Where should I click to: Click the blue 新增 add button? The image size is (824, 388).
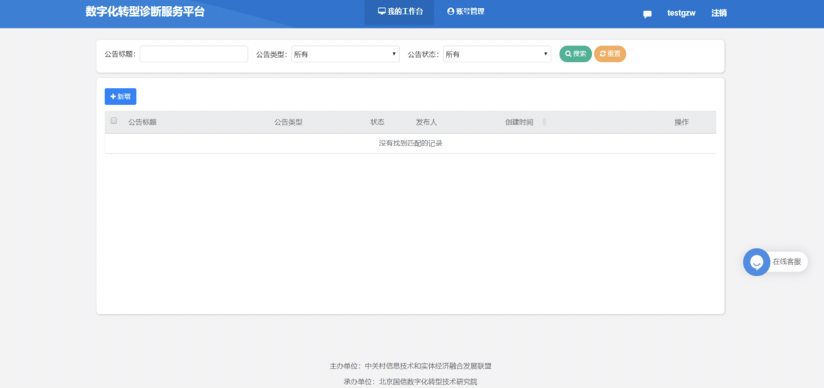[x=120, y=96]
